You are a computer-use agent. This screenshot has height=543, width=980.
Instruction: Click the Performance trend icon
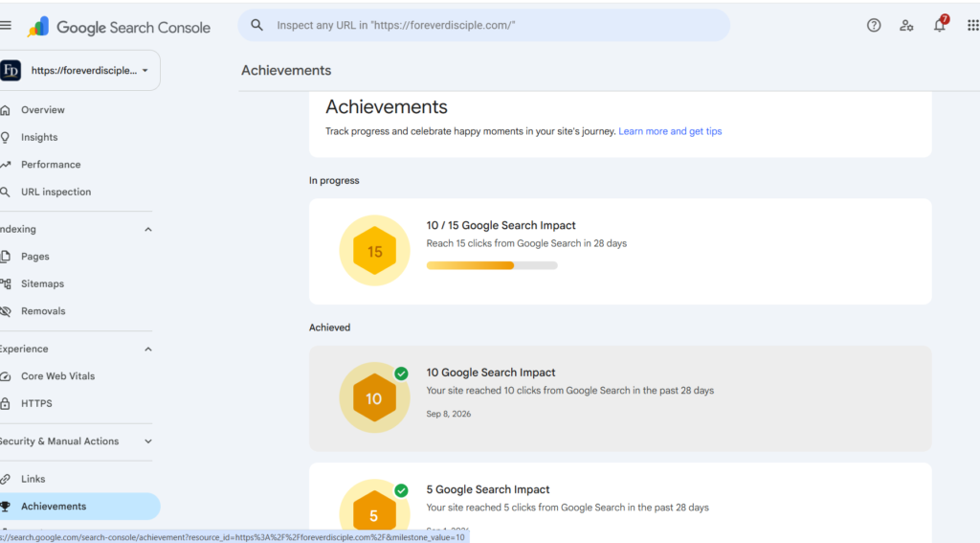(5, 165)
